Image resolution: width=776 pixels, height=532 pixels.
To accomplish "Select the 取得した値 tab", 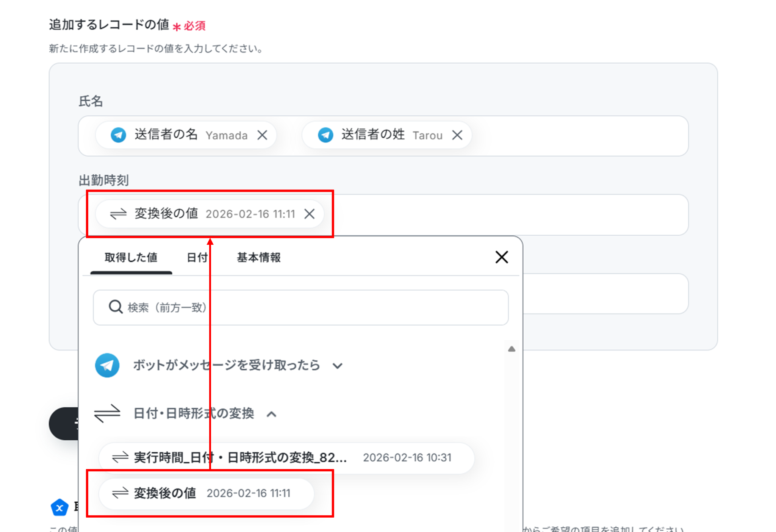I will (131, 258).
